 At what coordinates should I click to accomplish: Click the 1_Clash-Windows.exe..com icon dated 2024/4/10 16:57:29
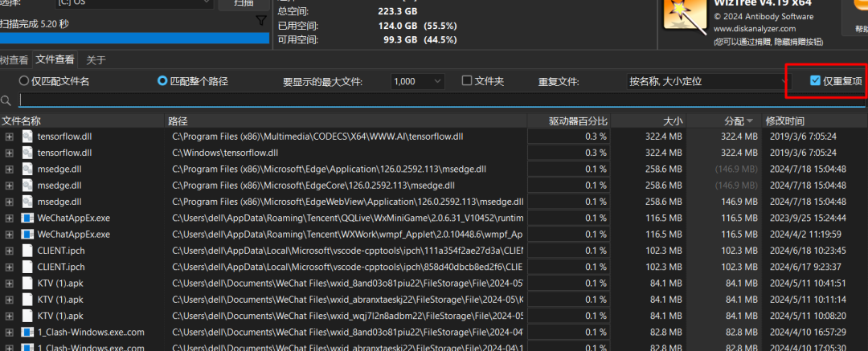(x=27, y=333)
